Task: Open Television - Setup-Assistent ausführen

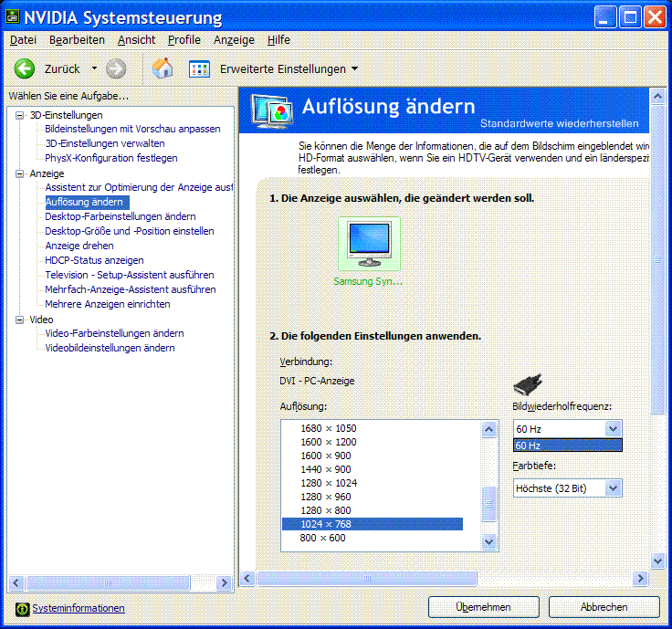Action: tap(130, 275)
